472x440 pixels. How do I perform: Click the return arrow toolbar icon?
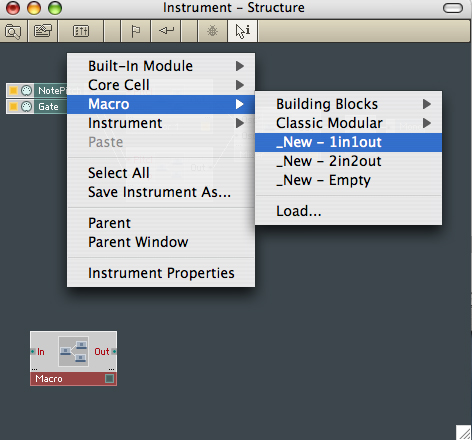[x=166, y=31]
